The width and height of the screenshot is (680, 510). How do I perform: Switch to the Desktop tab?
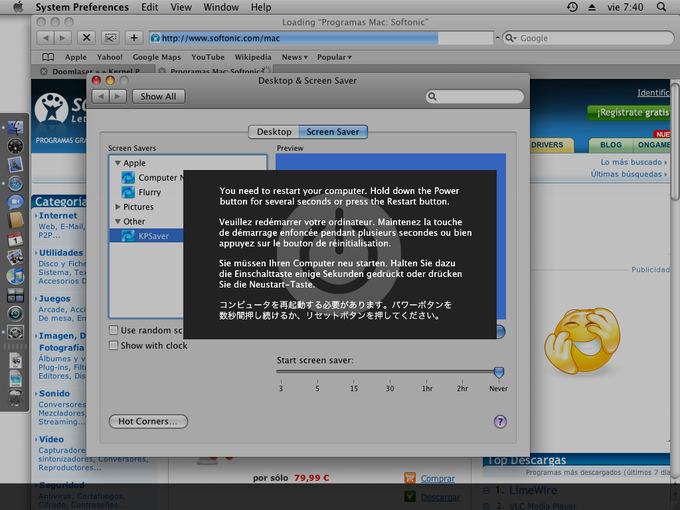274,132
